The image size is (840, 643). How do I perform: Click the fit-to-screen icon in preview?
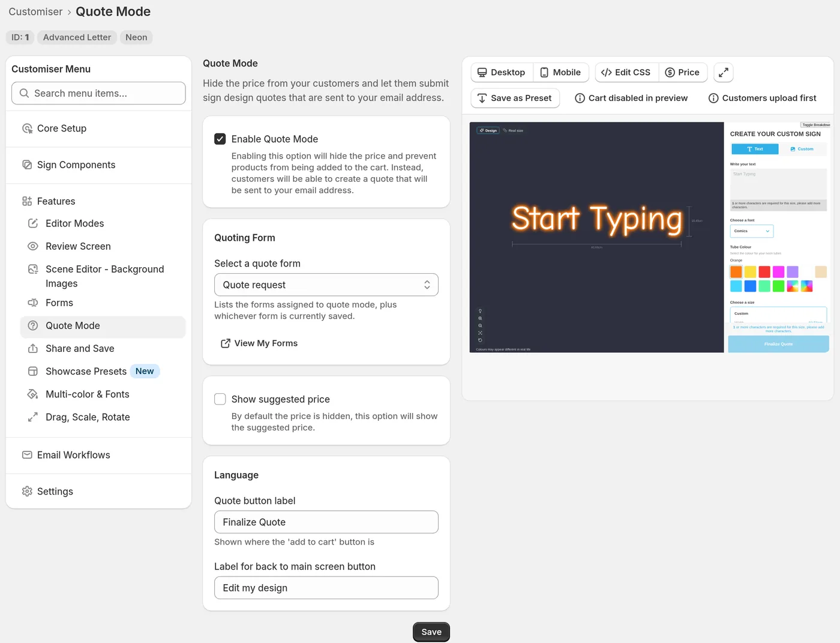pyautogui.click(x=480, y=333)
